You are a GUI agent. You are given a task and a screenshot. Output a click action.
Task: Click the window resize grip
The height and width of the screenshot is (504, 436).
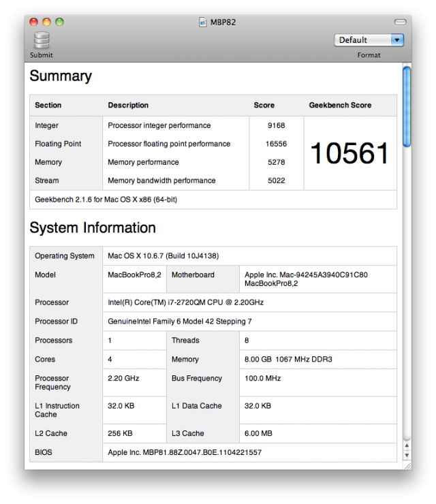tap(407, 466)
